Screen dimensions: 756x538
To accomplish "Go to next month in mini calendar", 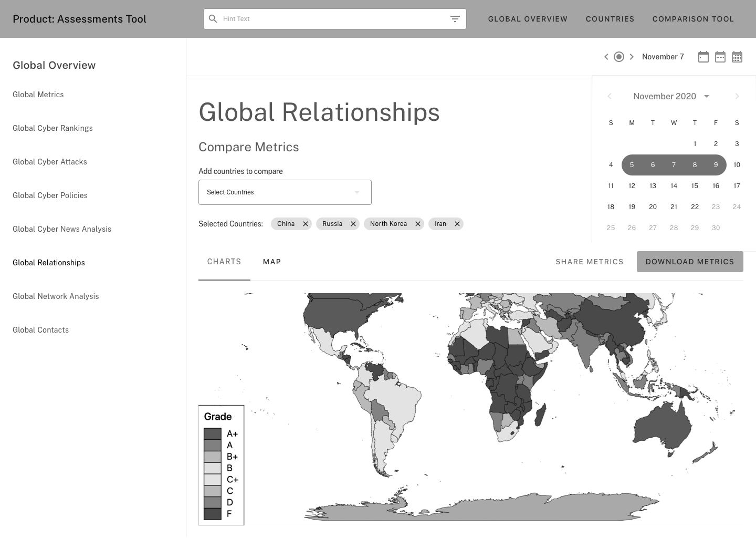I will point(737,96).
